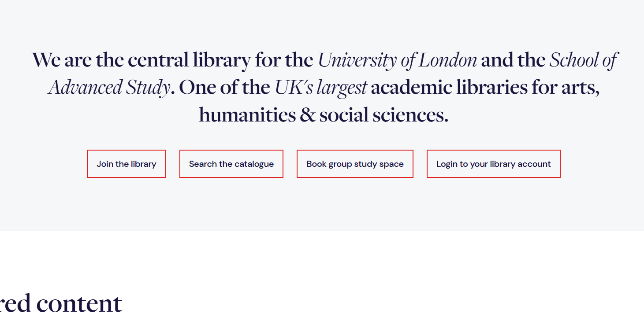The image size is (644, 313).
Task: Click the ampersand in the heading
Action: click(x=308, y=115)
